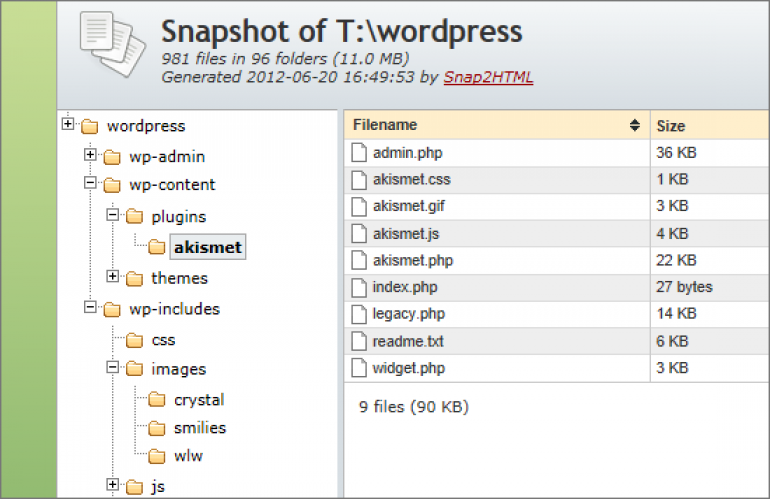The width and height of the screenshot is (770, 499).
Task: Collapse the plugins folder node
Action: point(112,215)
